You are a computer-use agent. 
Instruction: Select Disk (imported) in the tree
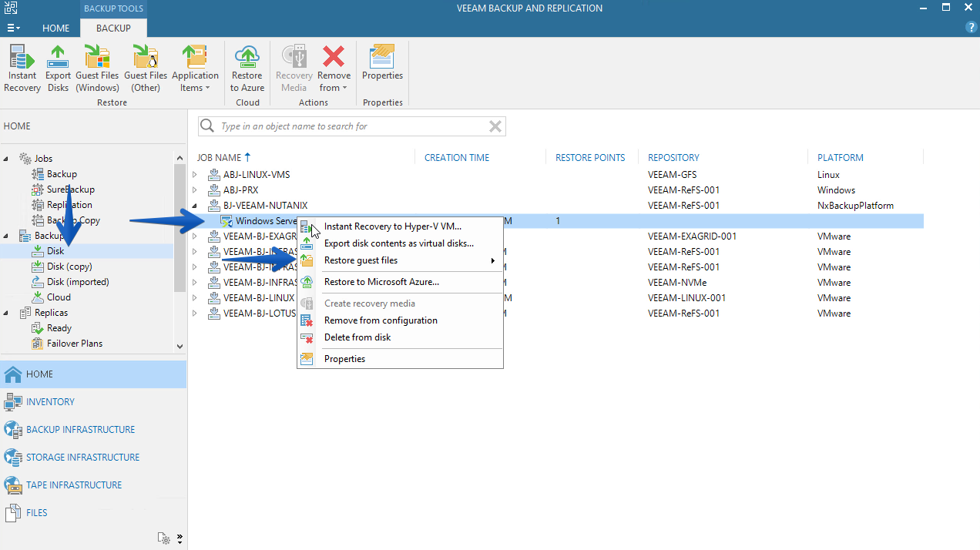78,282
